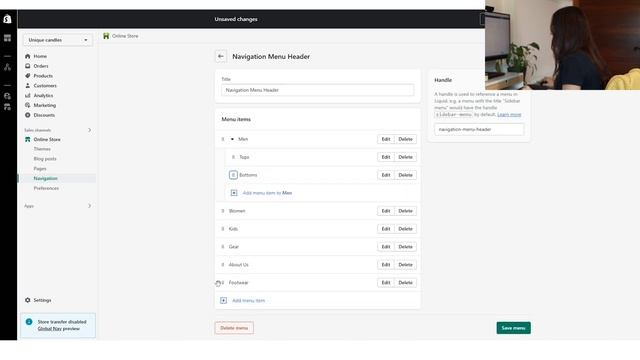Click the drag handle for Footwear item

coord(223,282)
